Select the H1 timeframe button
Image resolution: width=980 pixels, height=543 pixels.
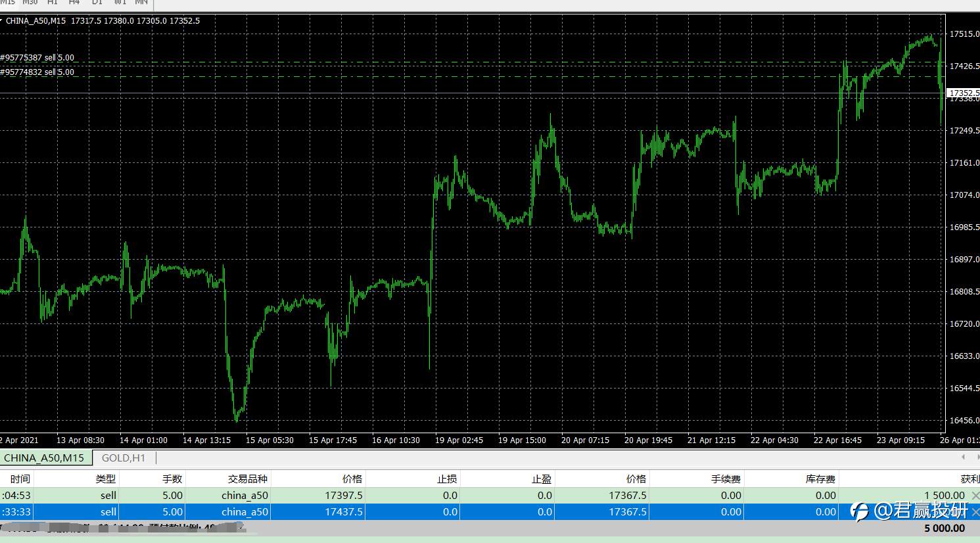coord(53,3)
